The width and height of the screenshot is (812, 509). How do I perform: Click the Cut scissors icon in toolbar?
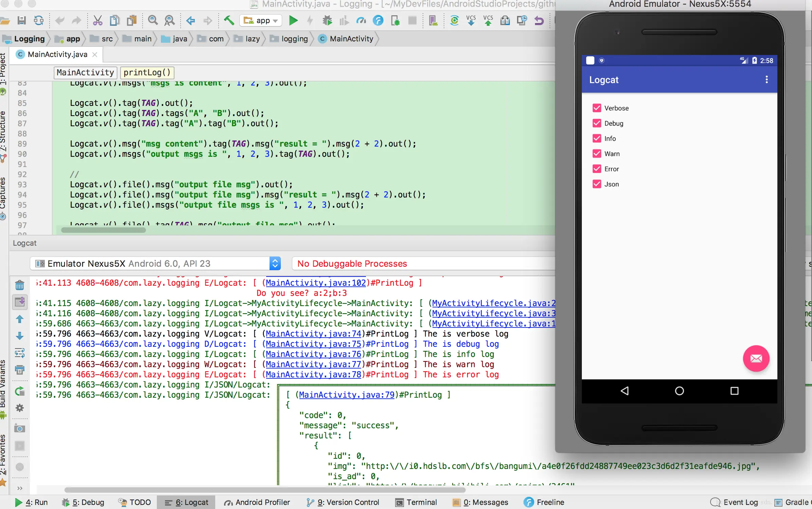[x=97, y=21]
